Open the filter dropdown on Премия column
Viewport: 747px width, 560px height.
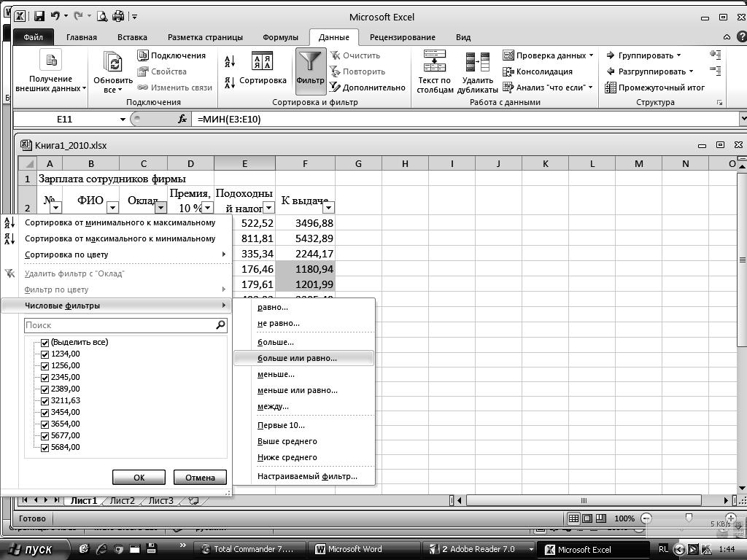[207, 208]
